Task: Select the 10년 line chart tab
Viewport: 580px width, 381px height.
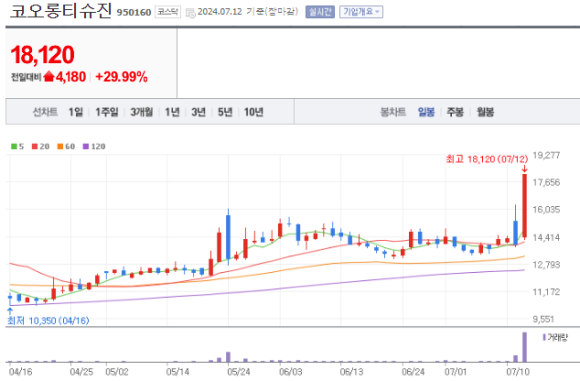Action: (x=253, y=112)
